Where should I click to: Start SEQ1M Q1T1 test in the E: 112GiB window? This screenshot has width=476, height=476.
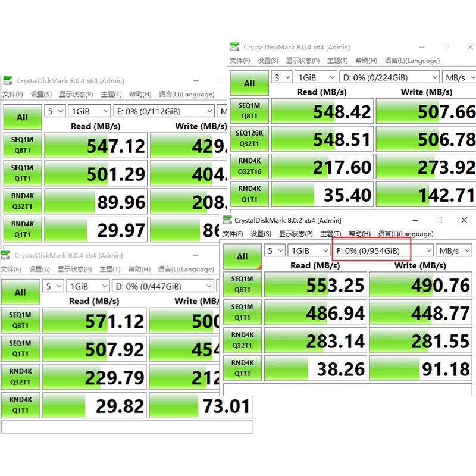coord(23,173)
